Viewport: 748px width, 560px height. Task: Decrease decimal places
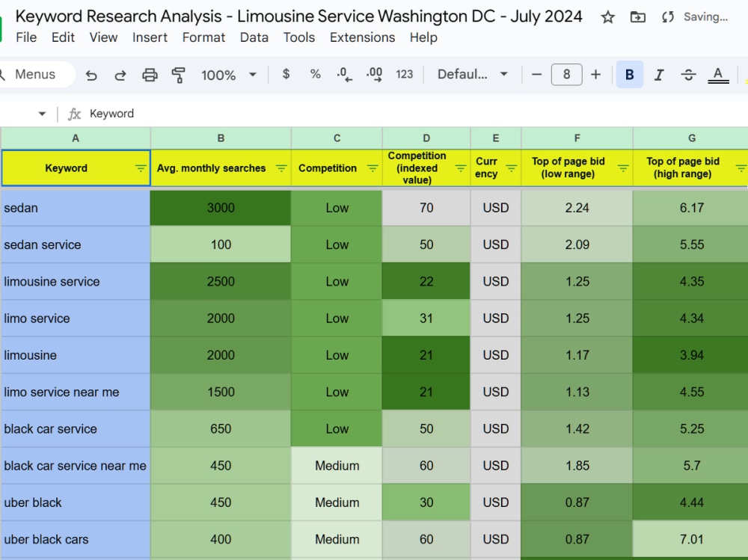pos(344,75)
